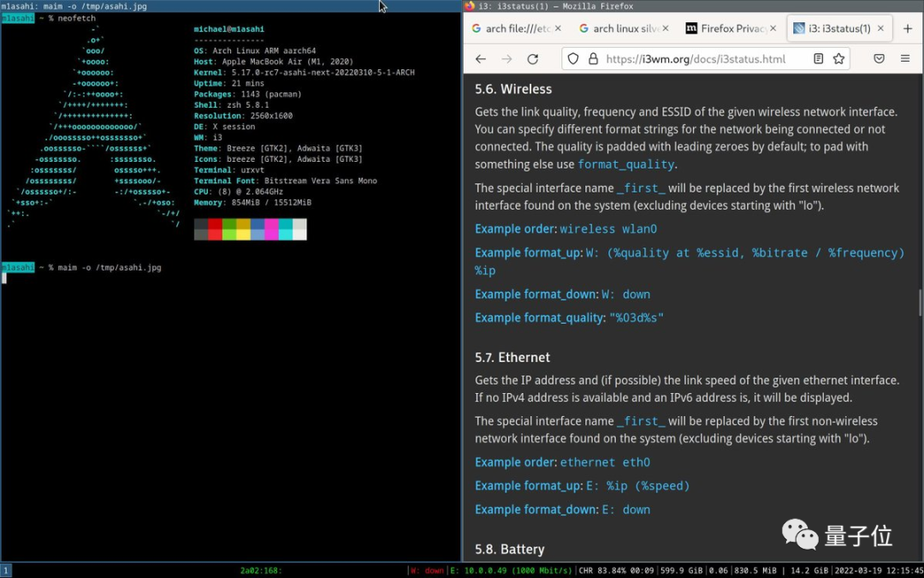Viewport: 924px width, 578px height.
Task: Click the Ethernet status block in i3bar
Action: (x=511, y=570)
